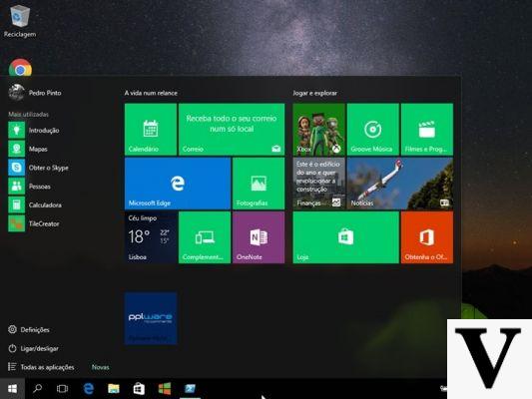Open Definições settings

29,329
